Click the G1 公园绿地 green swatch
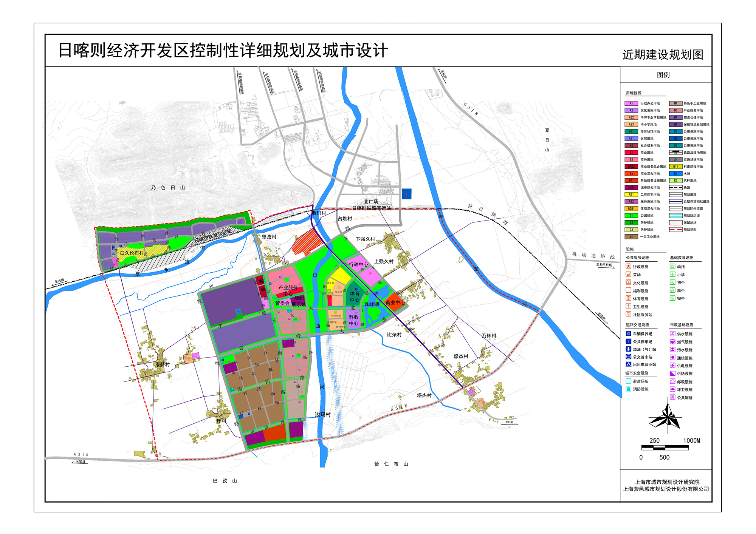Image resolution: width=756 pixels, height=534 pixels. pyautogui.click(x=631, y=216)
